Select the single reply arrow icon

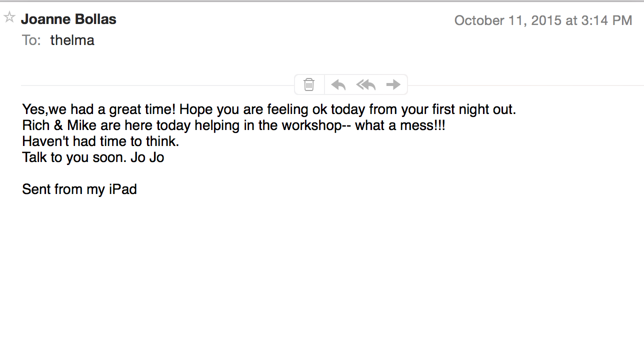click(x=338, y=84)
